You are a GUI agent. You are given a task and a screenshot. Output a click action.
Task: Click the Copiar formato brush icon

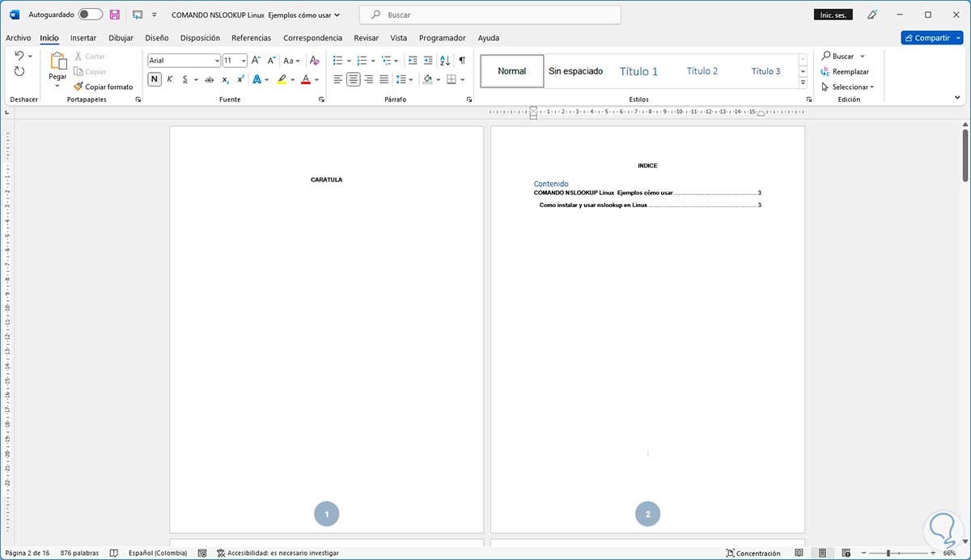78,87
